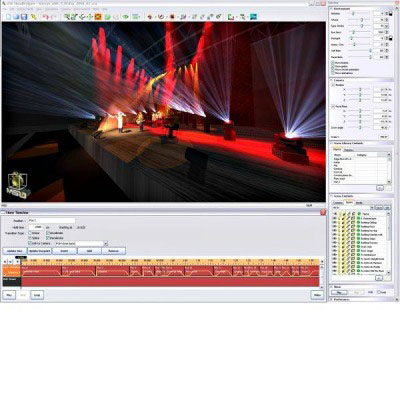Toggle the Spline transition type checkbox
This screenshot has height=400, width=400.
(x=30, y=238)
